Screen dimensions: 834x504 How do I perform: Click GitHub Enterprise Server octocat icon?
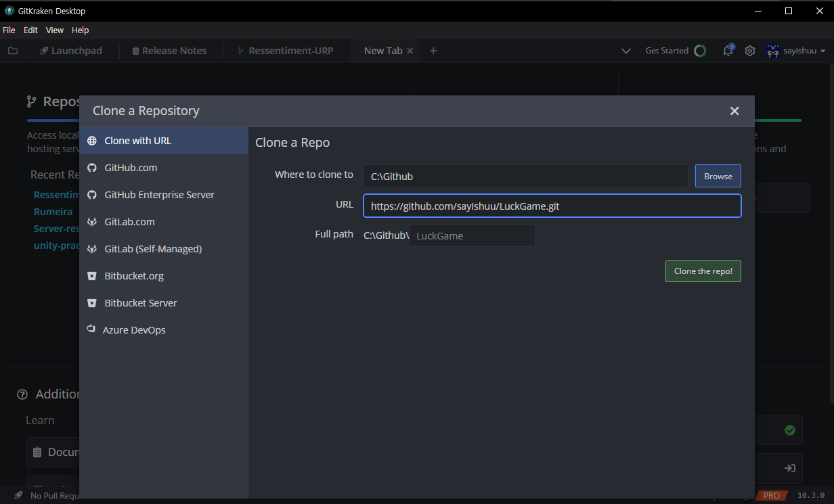coord(92,195)
